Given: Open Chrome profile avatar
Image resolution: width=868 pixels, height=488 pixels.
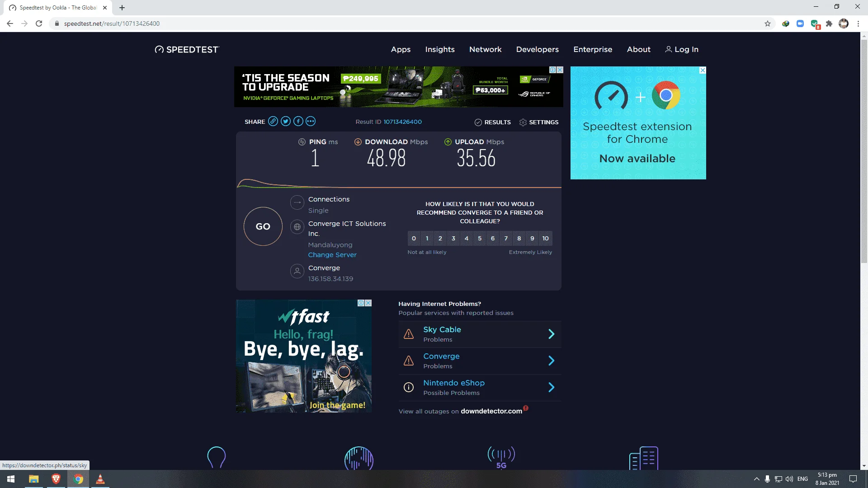Looking at the screenshot, I should pyautogui.click(x=844, y=23).
